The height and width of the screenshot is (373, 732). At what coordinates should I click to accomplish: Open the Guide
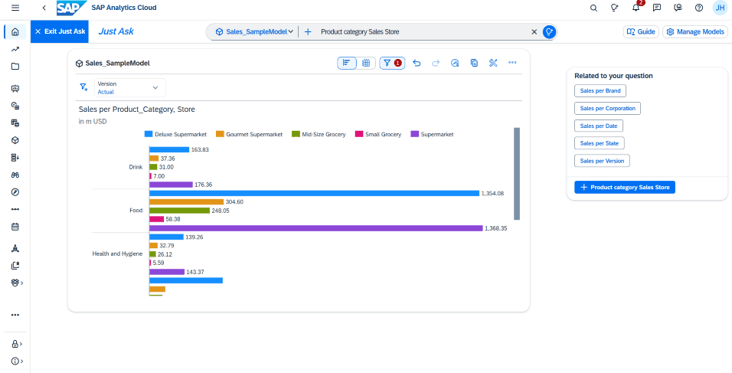pos(641,32)
